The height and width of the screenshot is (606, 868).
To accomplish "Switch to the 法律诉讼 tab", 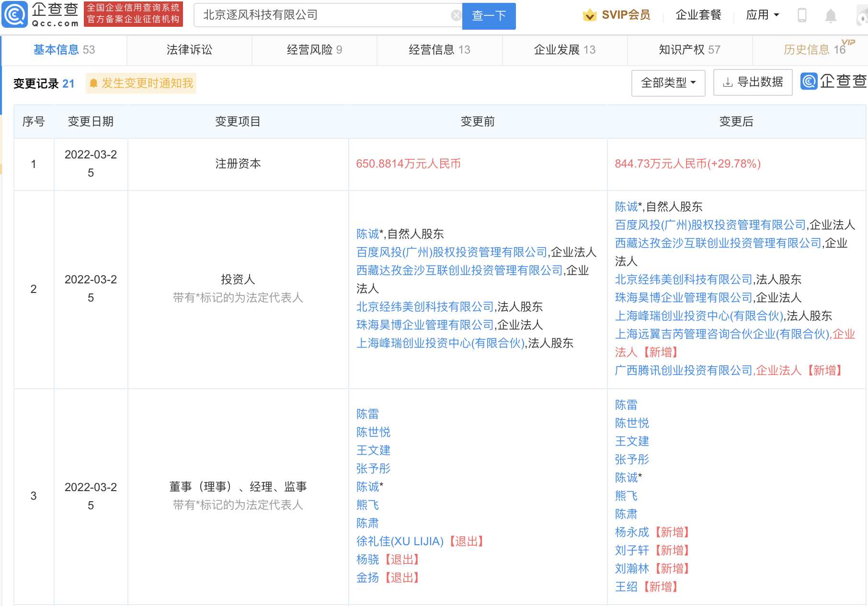I will 189,50.
